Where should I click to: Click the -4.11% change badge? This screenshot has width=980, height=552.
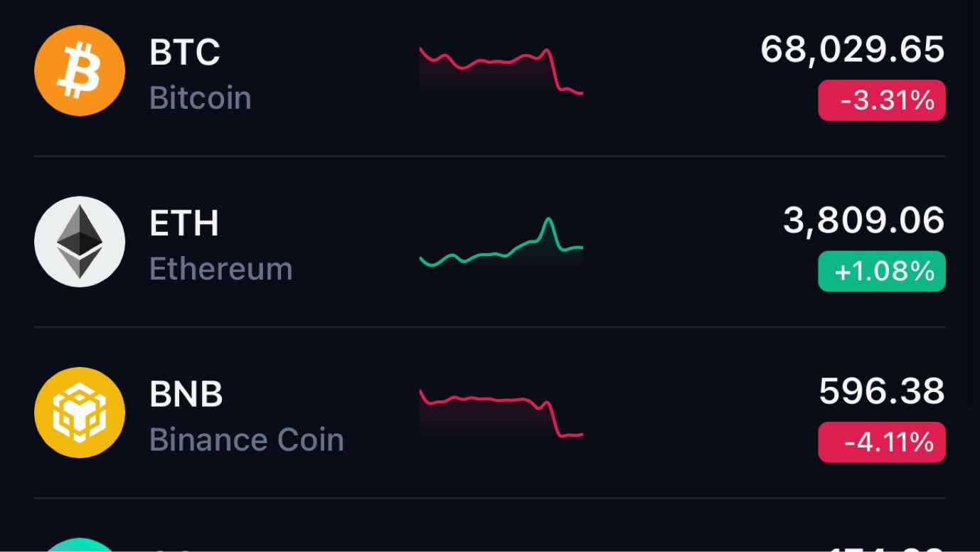tap(882, 442)
